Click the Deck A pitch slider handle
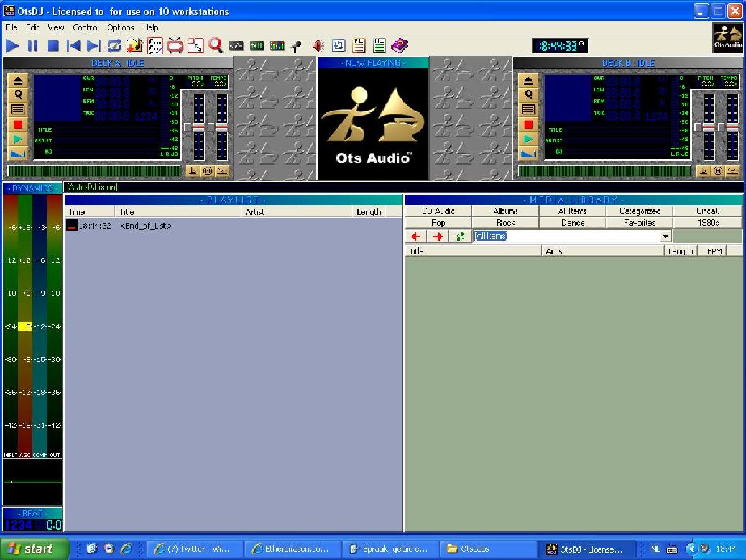Image resolution: width=746 pixels, height=560 pixels. click(198, 127)
